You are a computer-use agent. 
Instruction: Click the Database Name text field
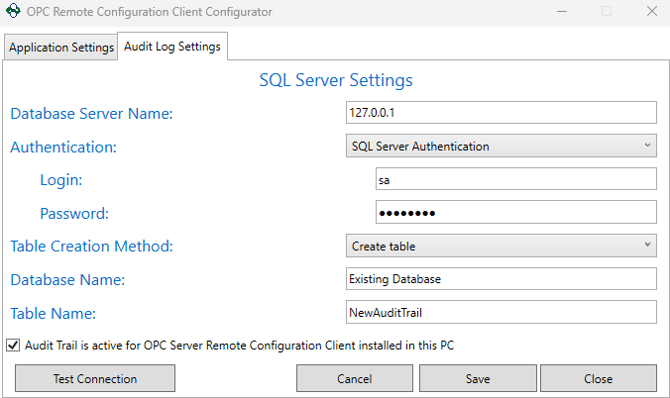[501, 279]
